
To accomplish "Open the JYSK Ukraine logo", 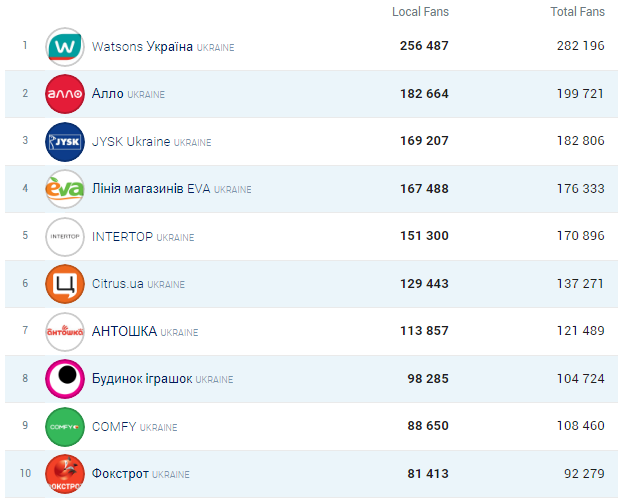I will coord(65,141).
